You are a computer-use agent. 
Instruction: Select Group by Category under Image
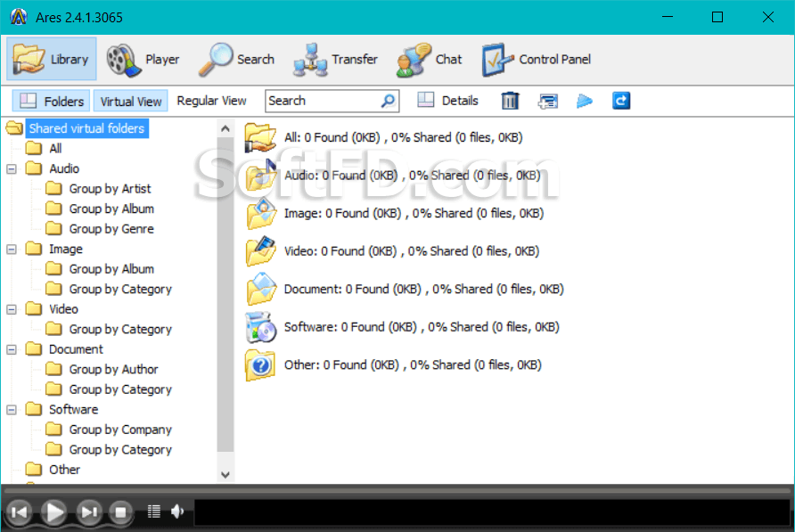120,289
